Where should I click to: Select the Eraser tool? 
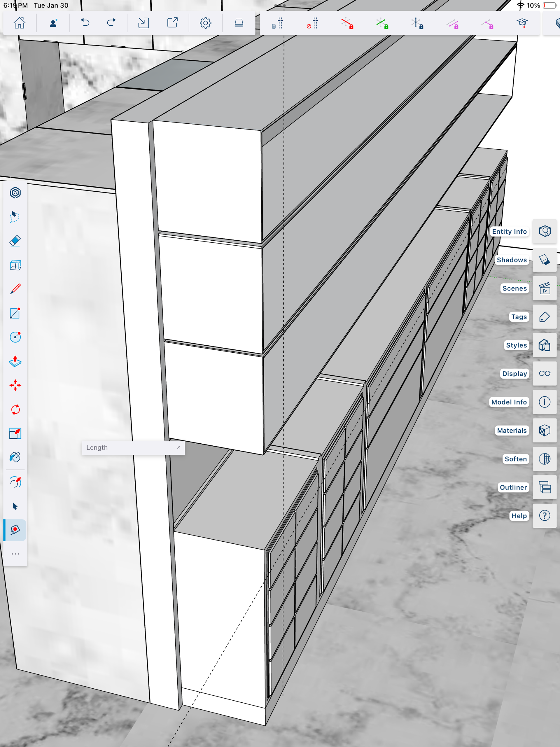click(15, 241)
